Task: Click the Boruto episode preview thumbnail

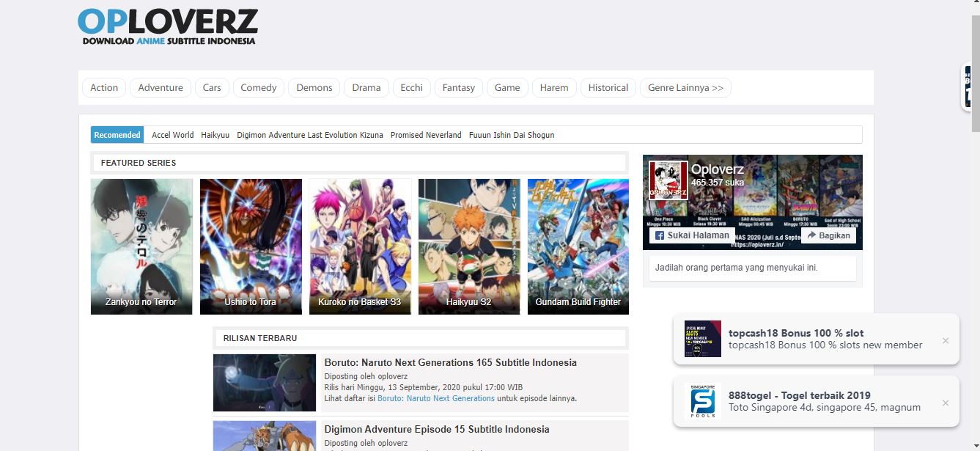Action: pos(265,383)
